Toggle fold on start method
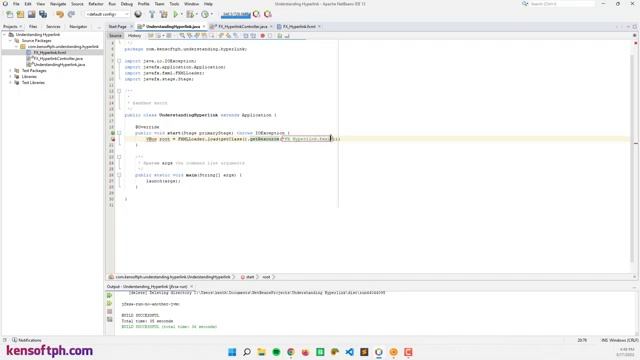The image size is (640, 360). [x=119, y=133]
